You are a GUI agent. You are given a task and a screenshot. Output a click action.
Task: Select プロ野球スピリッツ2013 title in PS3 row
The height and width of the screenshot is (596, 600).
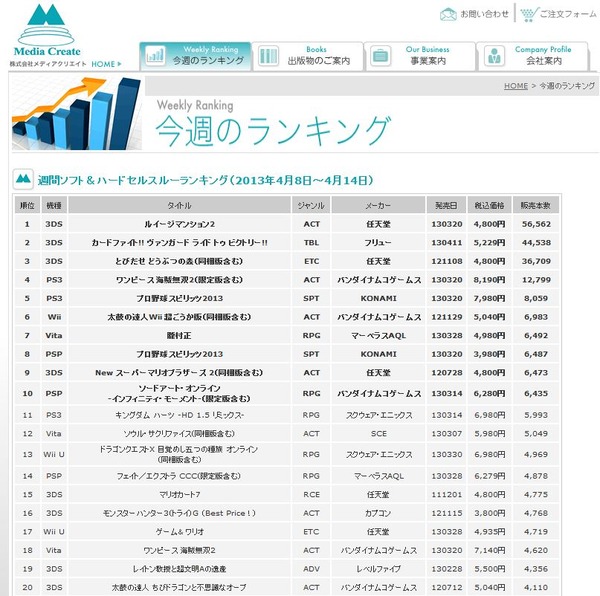179,298
